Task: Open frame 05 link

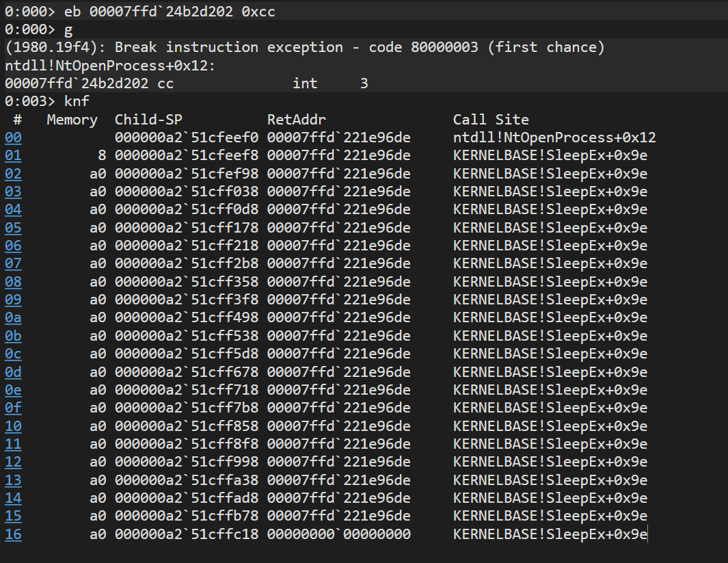Action: 13,228
